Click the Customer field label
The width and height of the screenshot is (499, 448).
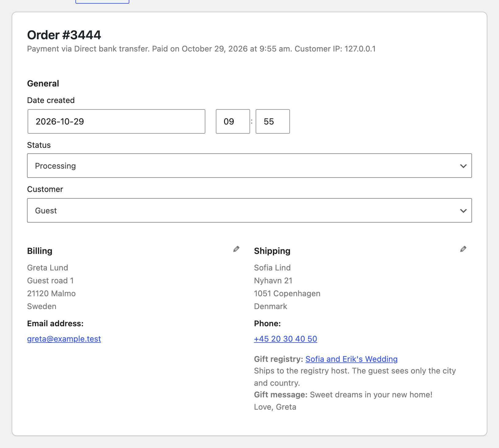click(45, 189)
